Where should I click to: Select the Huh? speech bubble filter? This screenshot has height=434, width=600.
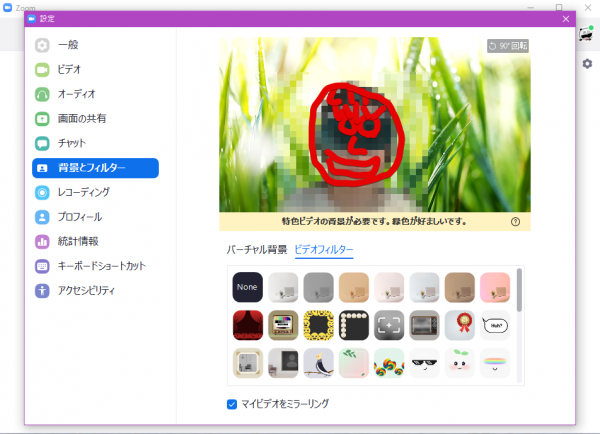point(495,325)
